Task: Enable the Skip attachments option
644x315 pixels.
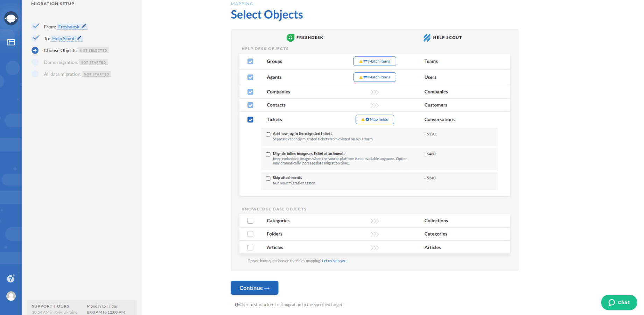Action: tap(268, 178)
